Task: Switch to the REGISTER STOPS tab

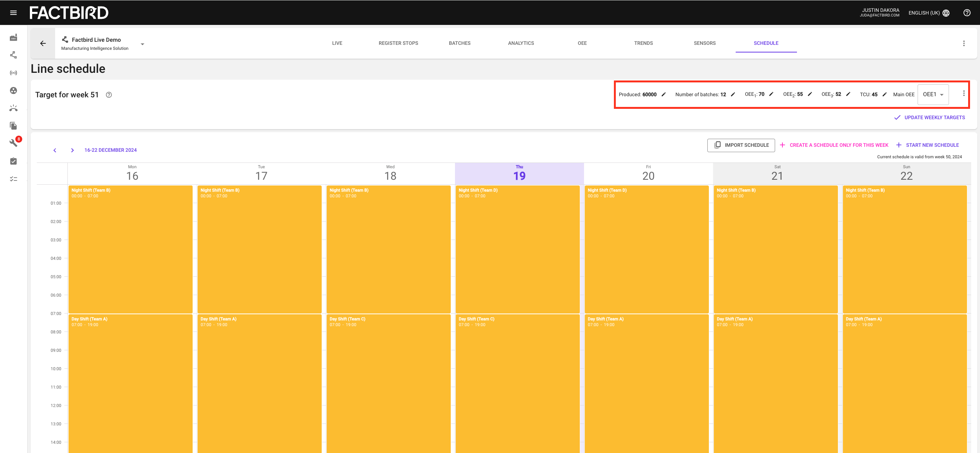Action: 398,43
